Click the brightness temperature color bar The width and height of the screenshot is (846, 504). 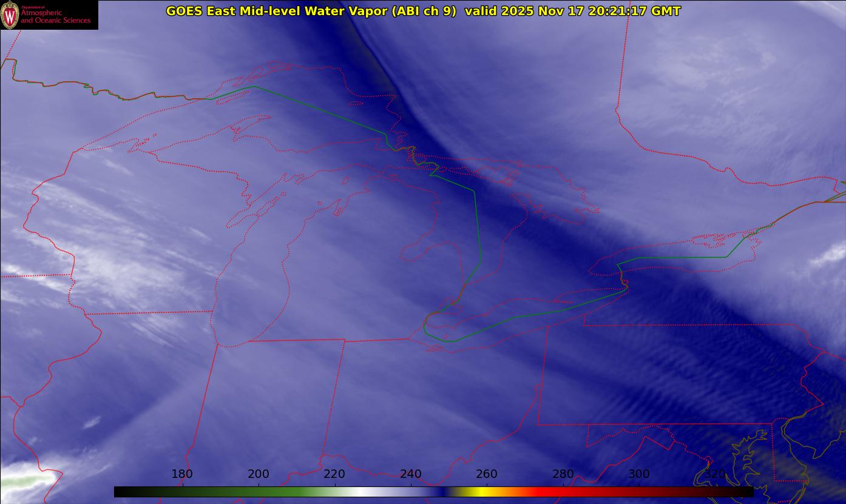tap(433, 491)
